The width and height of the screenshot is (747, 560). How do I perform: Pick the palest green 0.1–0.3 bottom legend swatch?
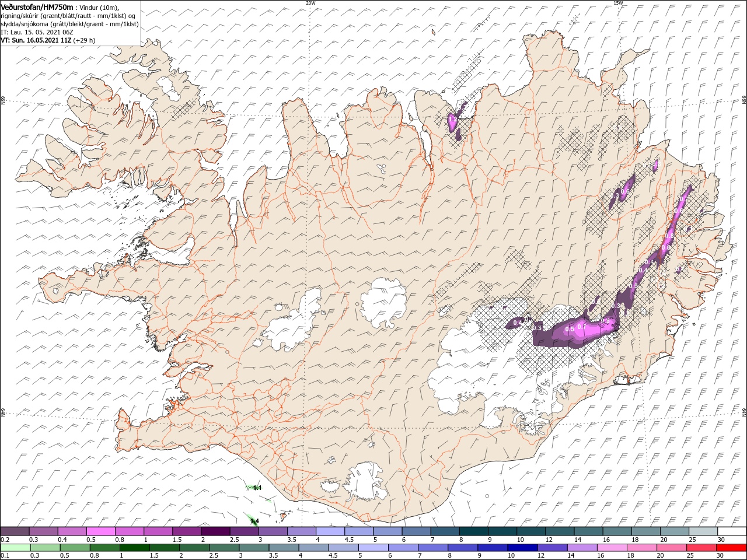(x=16, y=548)
